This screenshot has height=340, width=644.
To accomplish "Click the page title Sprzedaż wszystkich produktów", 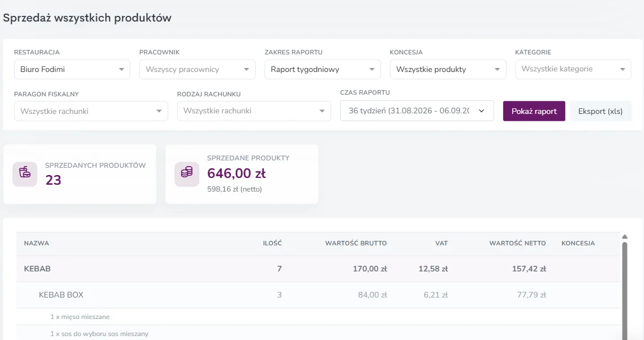I will tap(87, 18).
